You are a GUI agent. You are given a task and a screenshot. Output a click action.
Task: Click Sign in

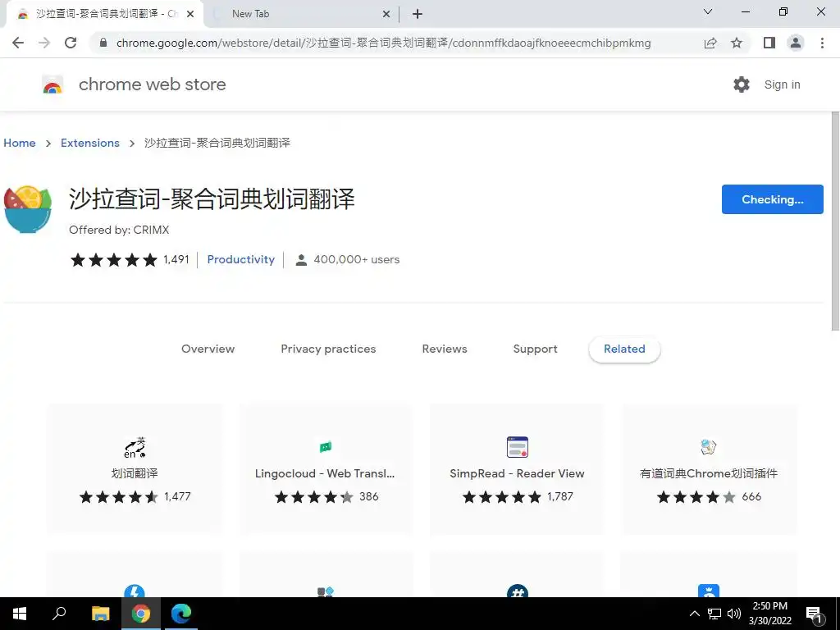coord(782,84)
